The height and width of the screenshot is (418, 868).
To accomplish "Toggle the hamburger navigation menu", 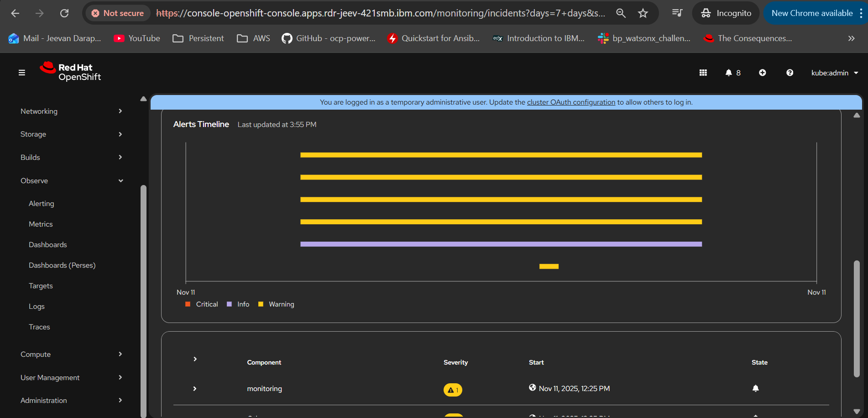I will 21,73.
